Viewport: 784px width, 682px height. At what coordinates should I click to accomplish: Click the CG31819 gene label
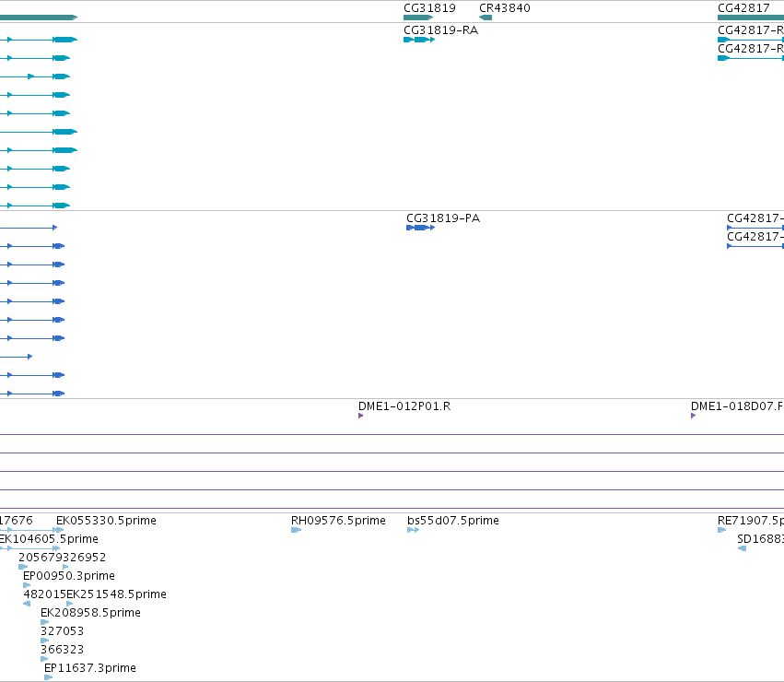click(429, 8)
